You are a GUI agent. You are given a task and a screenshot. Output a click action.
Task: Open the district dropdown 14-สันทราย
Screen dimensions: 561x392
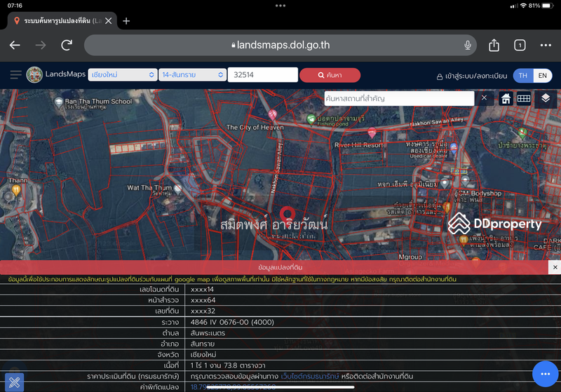[x=192, y=75]
